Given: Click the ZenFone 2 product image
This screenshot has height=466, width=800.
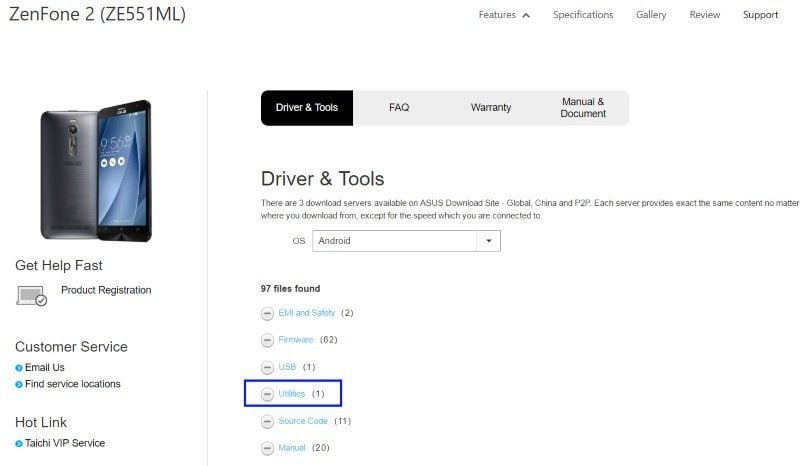Looking at the screenshot, I should [x=96, y=170].
